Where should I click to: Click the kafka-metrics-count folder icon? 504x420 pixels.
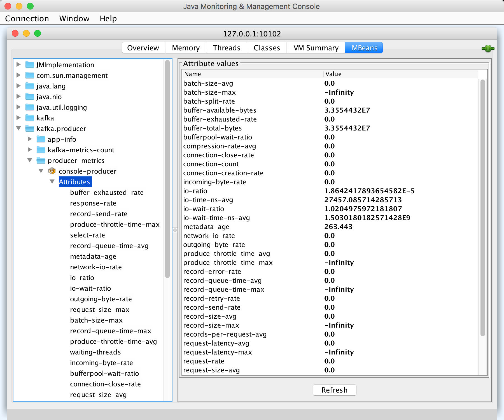(x=41, y=150)
